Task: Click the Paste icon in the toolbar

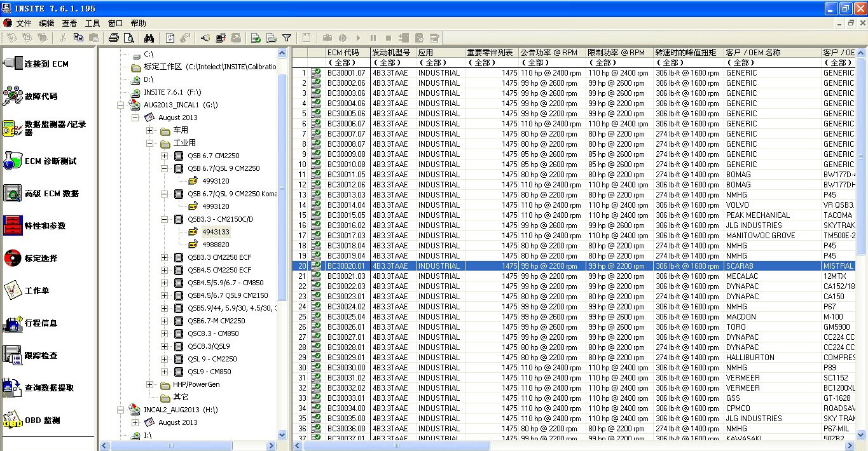Action: tap(93, 38)
